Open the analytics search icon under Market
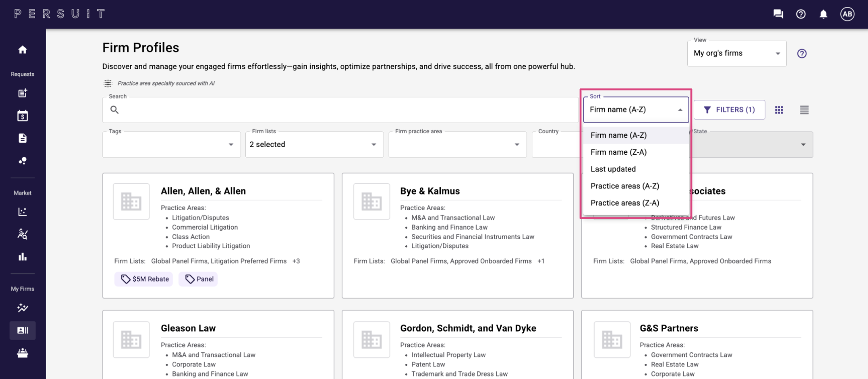This screenshot has width=868, height=379. [x=22, y=234]
